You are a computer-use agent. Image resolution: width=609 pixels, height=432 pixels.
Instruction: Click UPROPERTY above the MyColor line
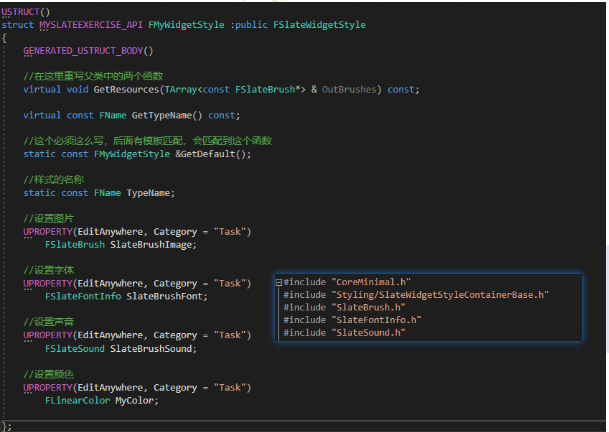(48, 388)
